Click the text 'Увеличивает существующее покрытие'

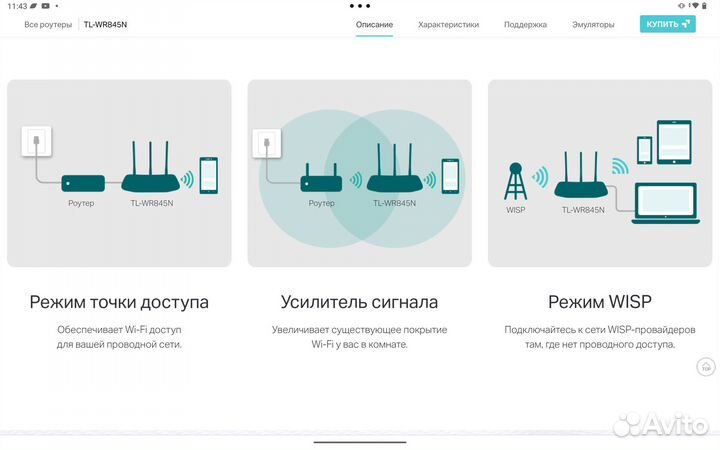click(360, 330)
